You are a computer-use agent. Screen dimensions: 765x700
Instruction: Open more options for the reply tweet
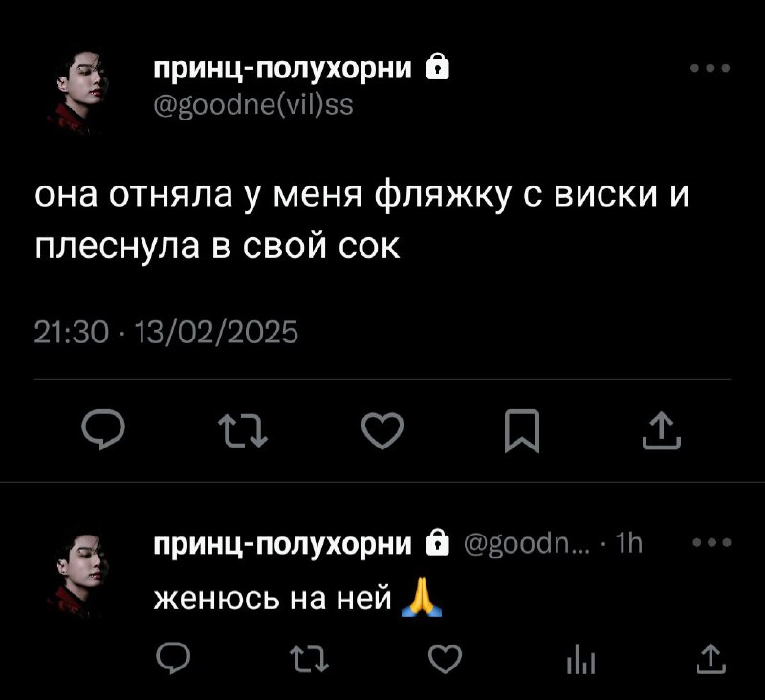coord(711,542)
